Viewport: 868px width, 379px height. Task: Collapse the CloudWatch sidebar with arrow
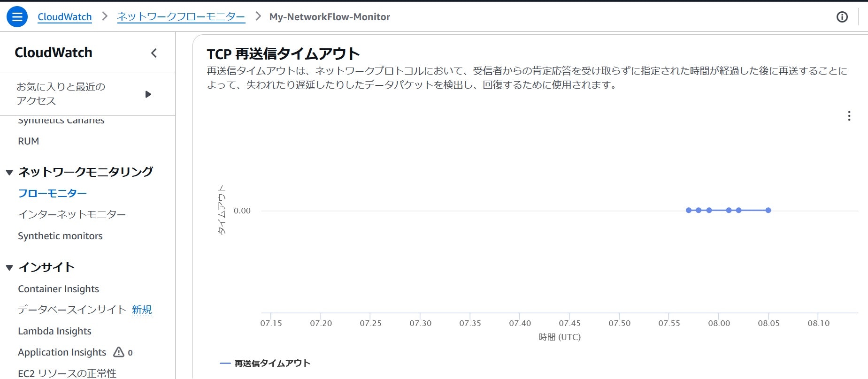click(154, 53)
